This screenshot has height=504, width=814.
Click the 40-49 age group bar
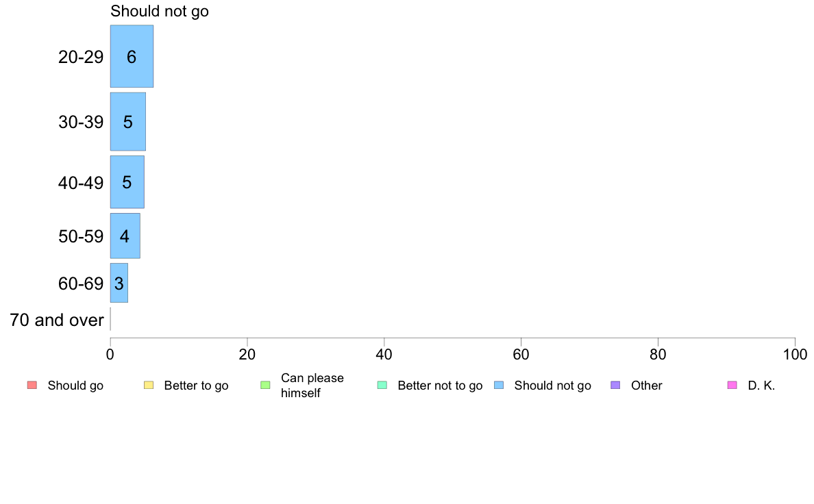click(127, 182)
